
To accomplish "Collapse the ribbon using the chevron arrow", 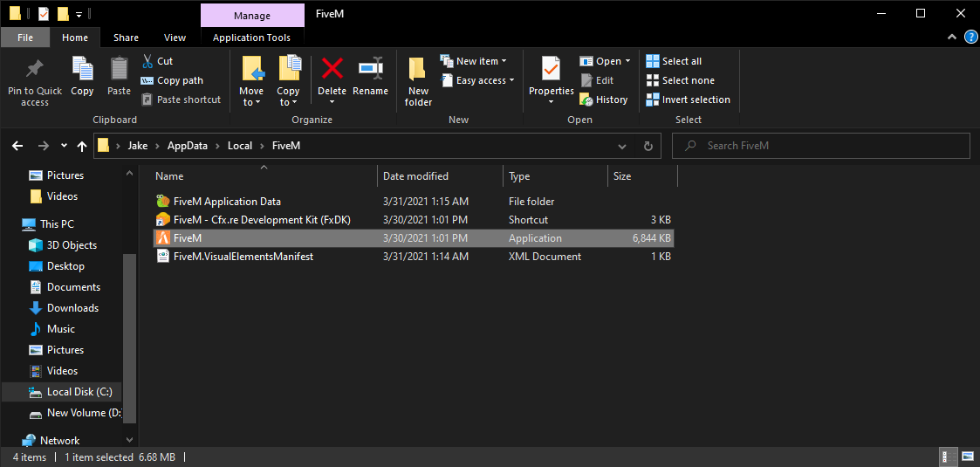I will tap(952, 38).
